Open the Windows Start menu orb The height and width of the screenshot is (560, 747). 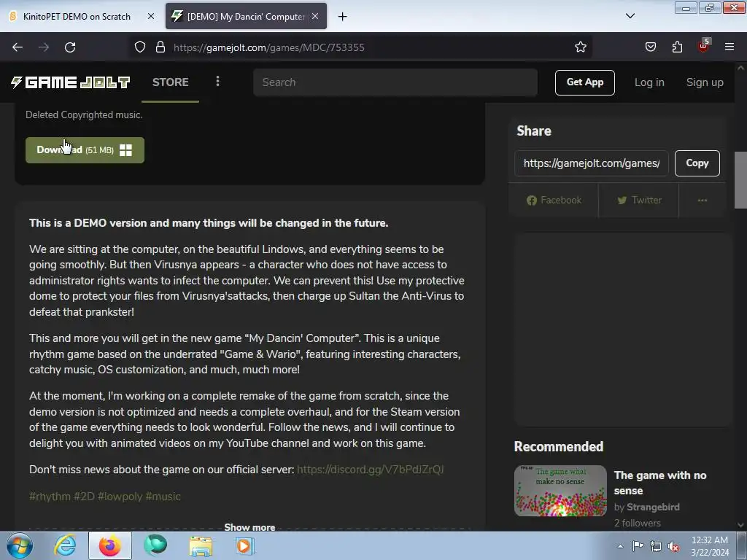(x=19, y=545)
